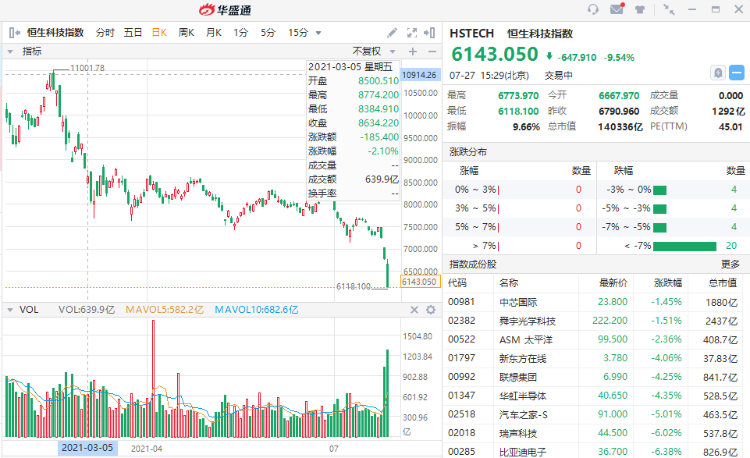
Task: Select the pencil drawing tool
Action: coord(392,33)
